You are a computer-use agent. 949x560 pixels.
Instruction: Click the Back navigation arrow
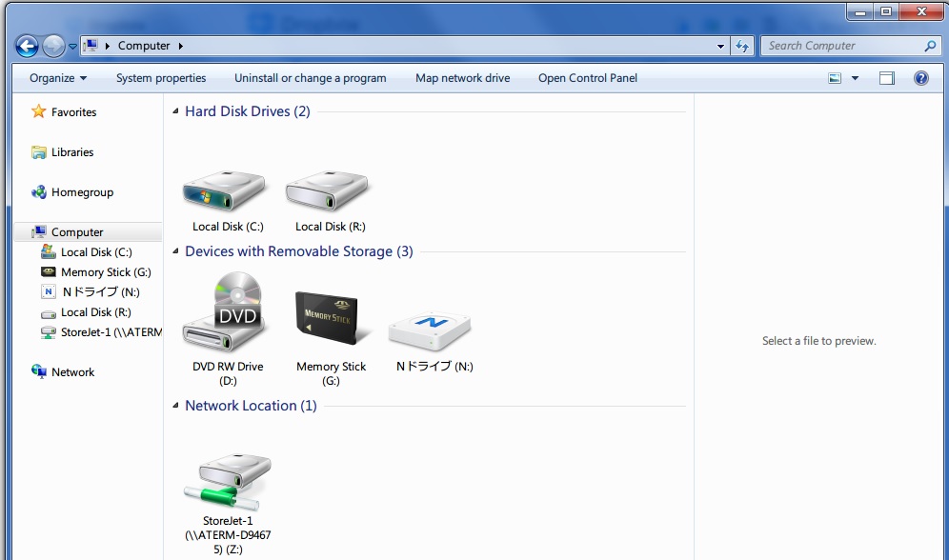click(x=27, y=46)
